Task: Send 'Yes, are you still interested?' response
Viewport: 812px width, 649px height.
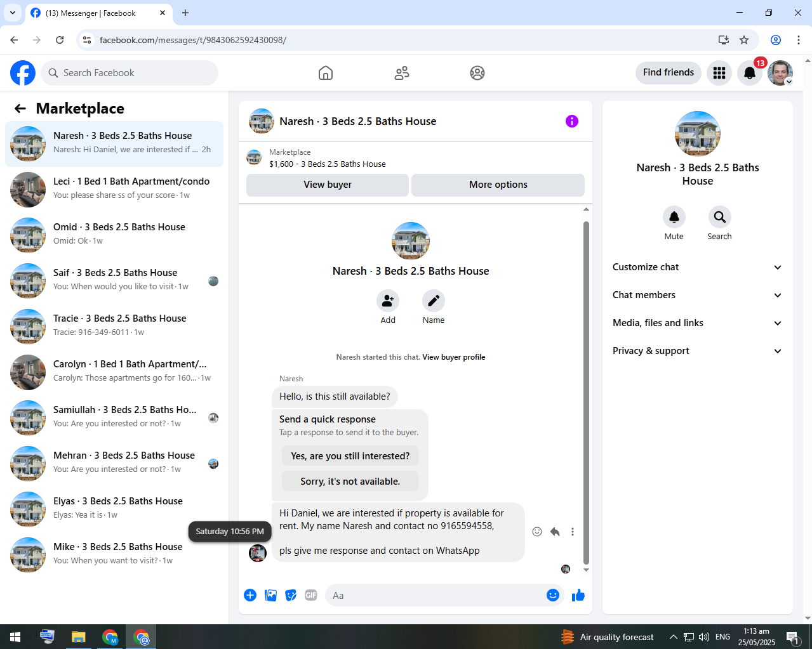Action: click(x=350, y=456)
